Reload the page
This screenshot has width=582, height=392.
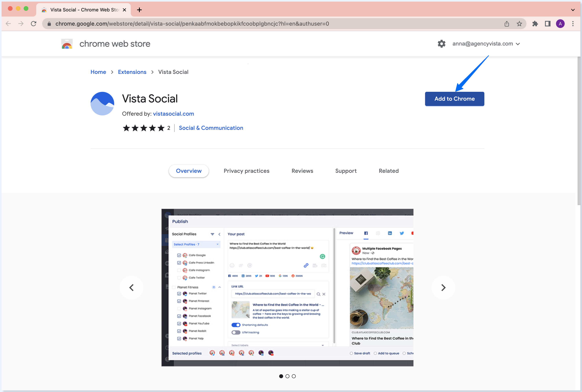coord(33,24)
